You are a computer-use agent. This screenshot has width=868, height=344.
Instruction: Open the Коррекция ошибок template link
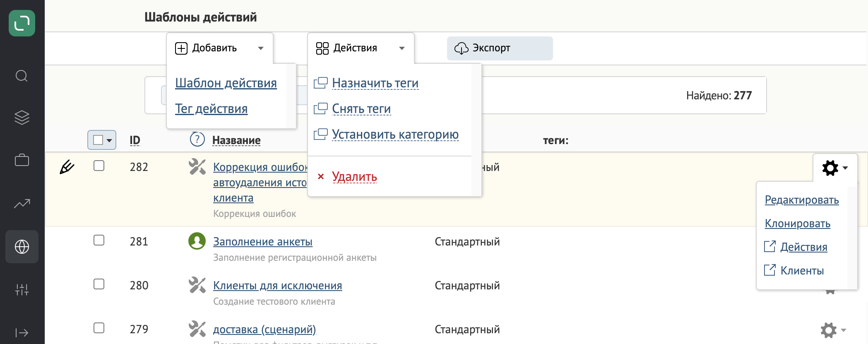click(x=260, y=182)
